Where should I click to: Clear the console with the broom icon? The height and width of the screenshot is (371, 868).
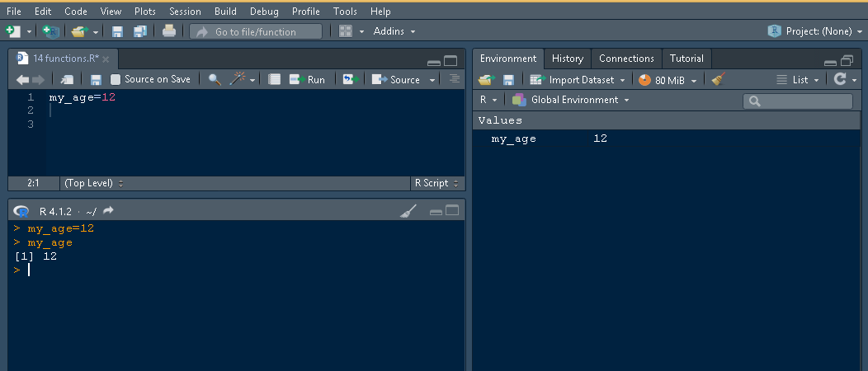click(408, 211)
